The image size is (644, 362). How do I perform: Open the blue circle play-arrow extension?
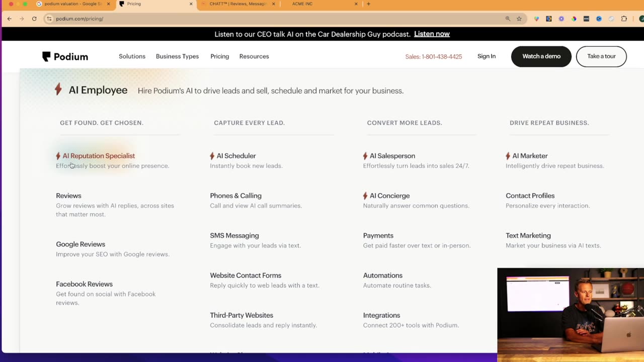click(x=599, y=19)
